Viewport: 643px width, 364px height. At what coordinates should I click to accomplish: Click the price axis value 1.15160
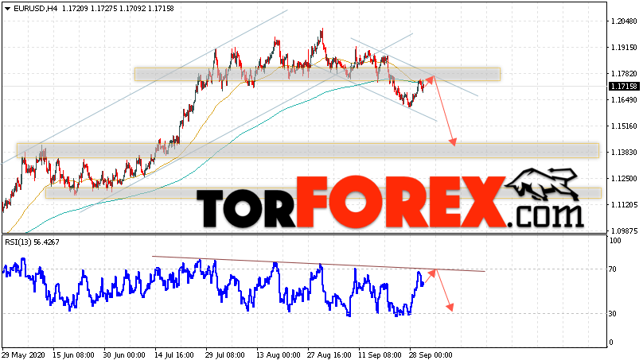pos(624,126)
